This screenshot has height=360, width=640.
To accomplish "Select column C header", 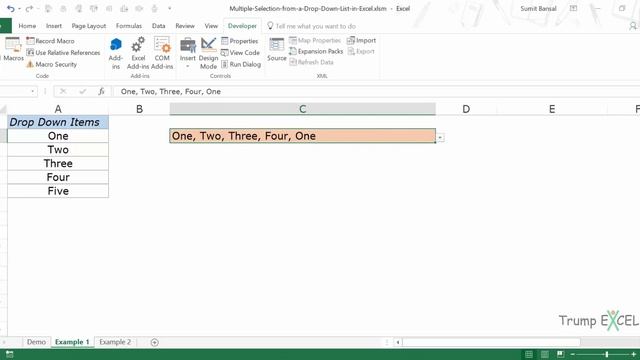I will coord(302,109).
